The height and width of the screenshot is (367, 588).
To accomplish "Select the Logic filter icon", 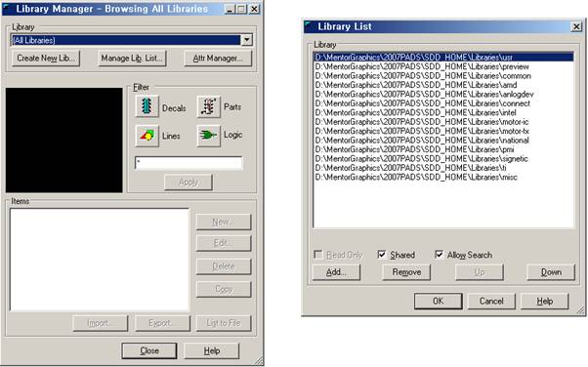I will pos(208,136).
